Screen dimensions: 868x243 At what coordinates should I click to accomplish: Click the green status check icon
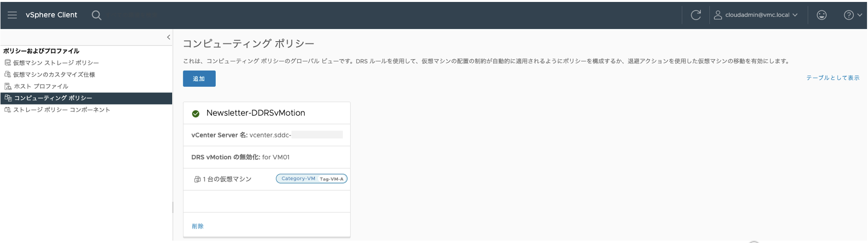195,114
